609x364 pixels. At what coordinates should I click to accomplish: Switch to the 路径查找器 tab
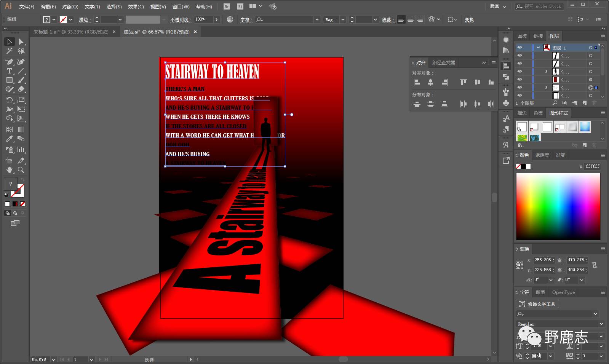[443, 62]
